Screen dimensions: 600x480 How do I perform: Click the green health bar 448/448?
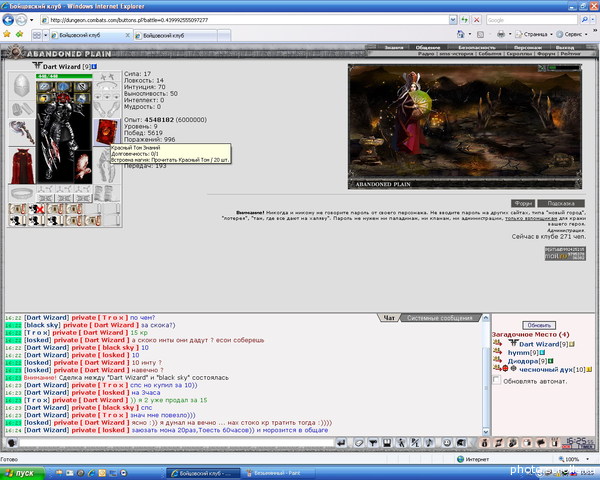64,76
